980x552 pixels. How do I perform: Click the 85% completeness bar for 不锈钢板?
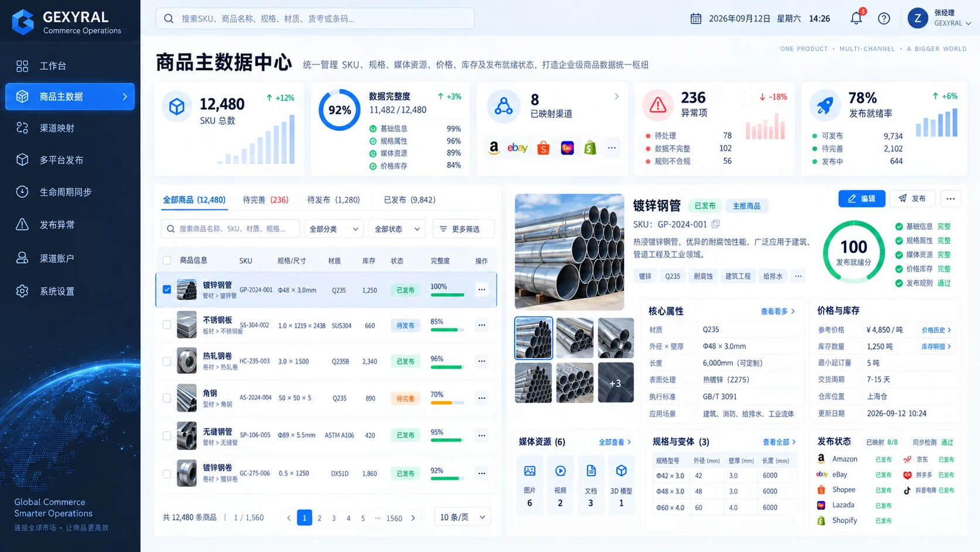coord(447,330)
